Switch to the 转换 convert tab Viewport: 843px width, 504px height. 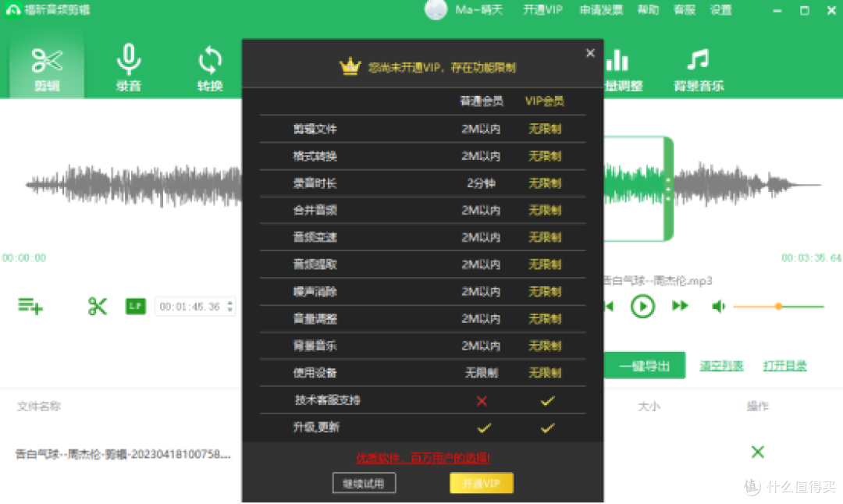(x=210, y=68)
